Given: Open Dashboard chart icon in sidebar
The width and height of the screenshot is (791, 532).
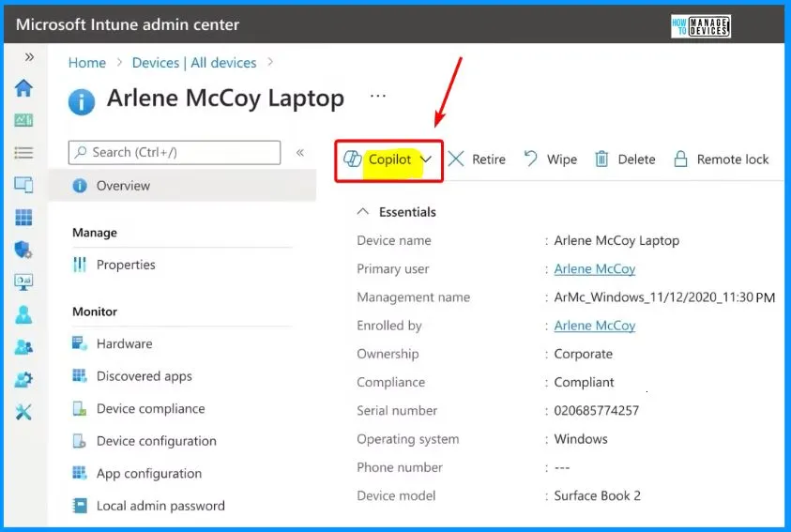Looking at the screenshot, I should [x=23, y=120].
